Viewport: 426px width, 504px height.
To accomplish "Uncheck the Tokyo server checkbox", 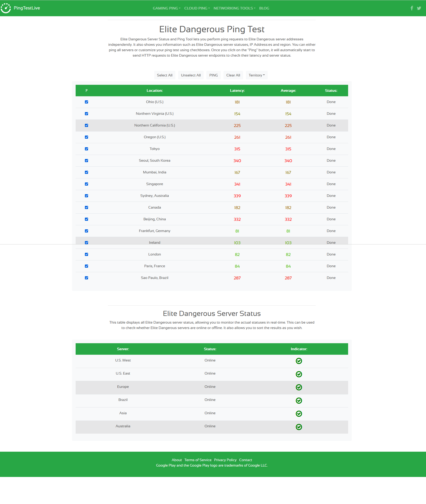I will click(86, 149).
